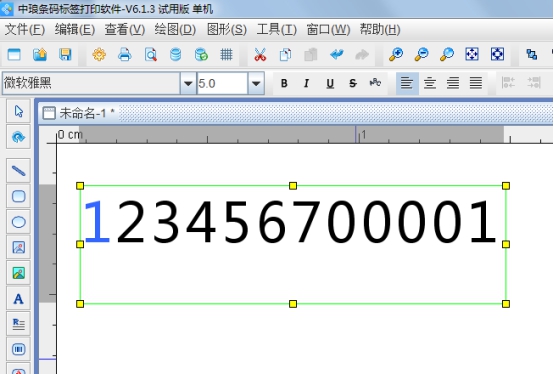Click the object arrange icon

tap(532, 54)
